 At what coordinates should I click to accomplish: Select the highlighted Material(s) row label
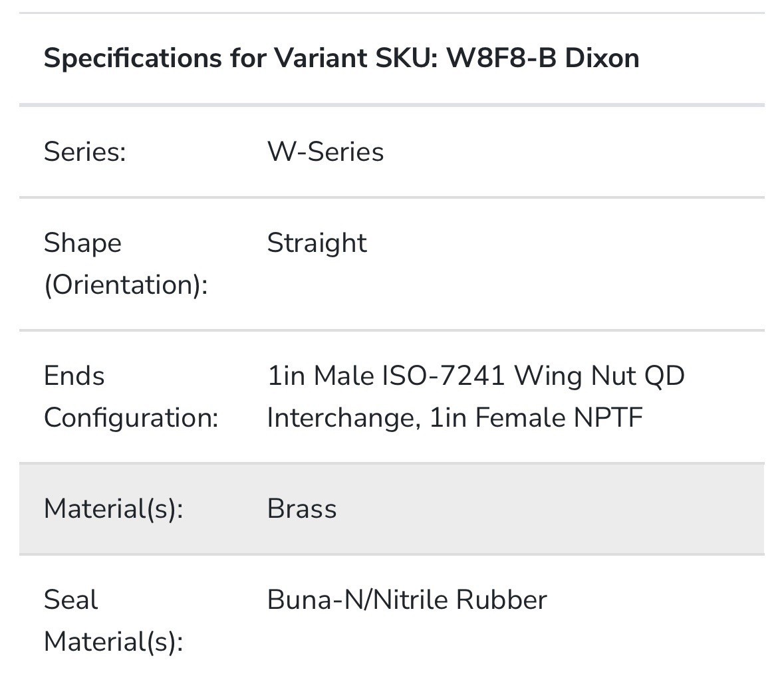(114, 508)
